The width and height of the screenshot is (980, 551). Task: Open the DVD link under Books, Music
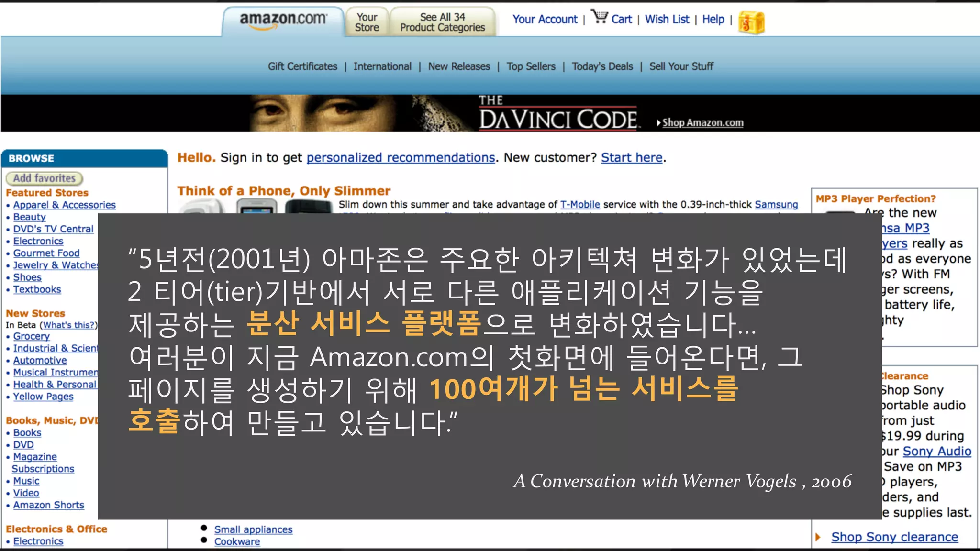23,445
